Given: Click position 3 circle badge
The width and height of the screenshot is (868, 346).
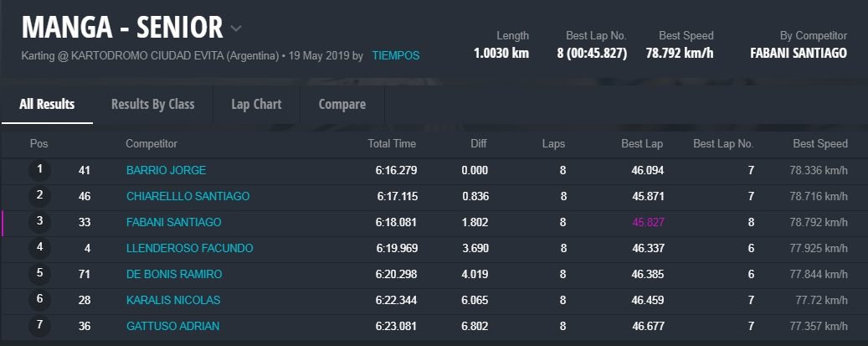Looking at the screenshot, I should [x=39, y=222].
